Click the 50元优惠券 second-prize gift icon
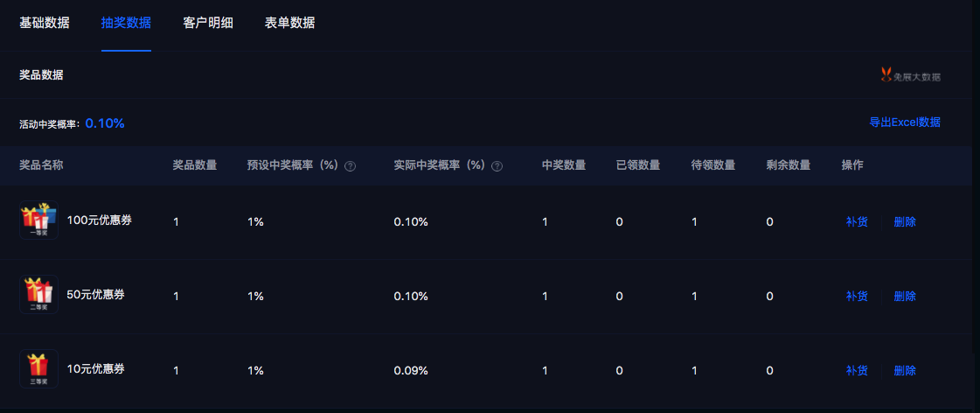 point(38,294)
